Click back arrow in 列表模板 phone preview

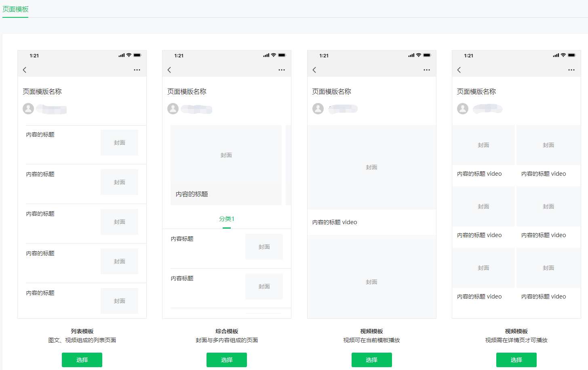(25, 70)
